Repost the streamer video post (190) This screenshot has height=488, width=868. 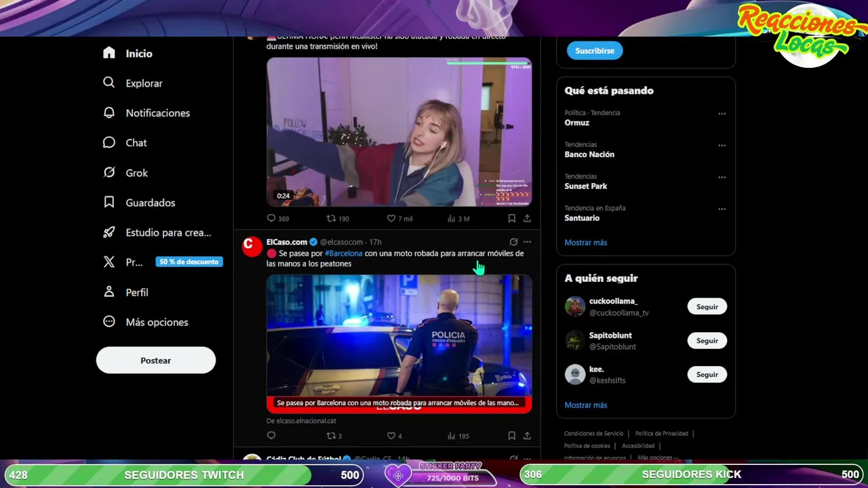click(338, 218)
